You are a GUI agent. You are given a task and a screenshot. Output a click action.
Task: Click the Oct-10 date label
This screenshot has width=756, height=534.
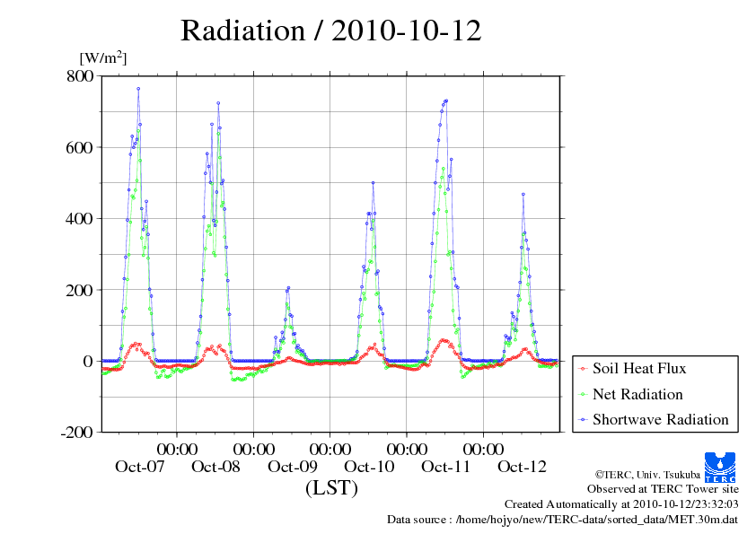[x=369, y=467]
